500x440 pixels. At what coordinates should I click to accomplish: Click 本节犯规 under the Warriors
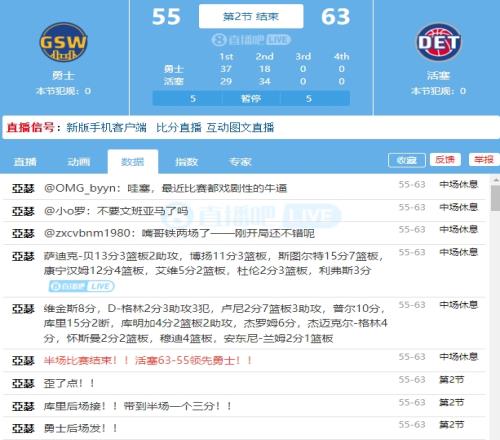[x=63, y=91]
